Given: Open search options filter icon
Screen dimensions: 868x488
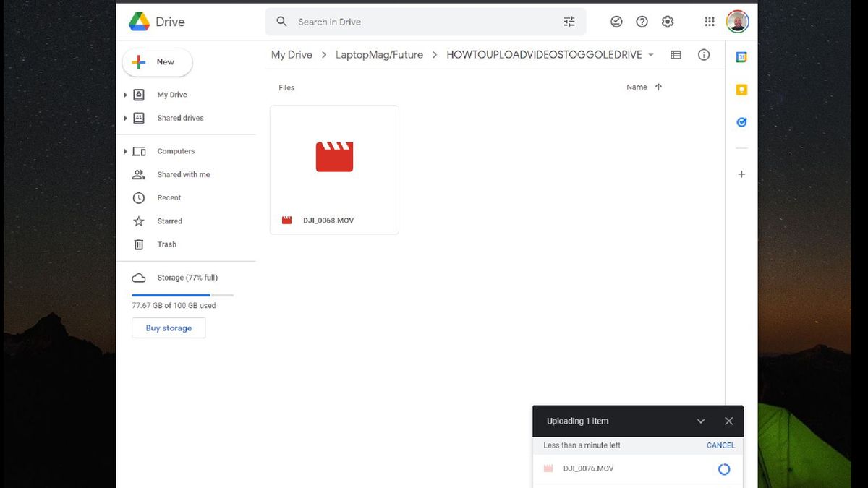Looking at the screenshot, I should (569, 22).
